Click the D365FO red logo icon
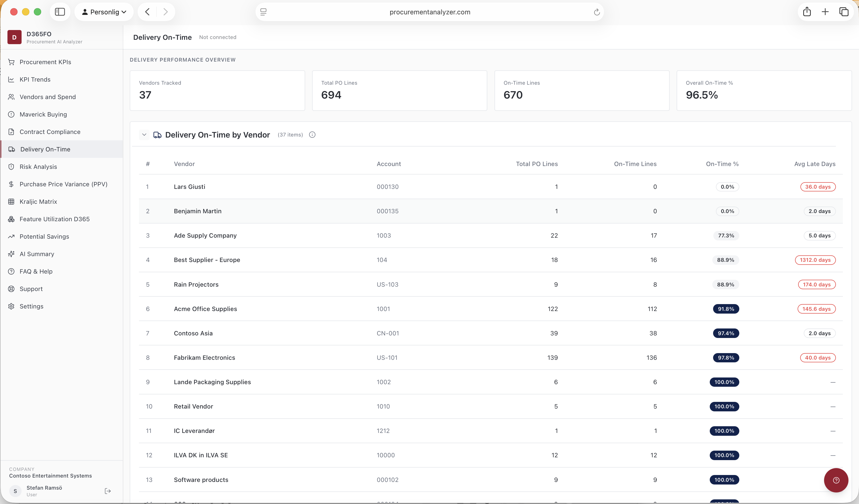The height and width of the screenshot is (504, 859). [14, 37]
